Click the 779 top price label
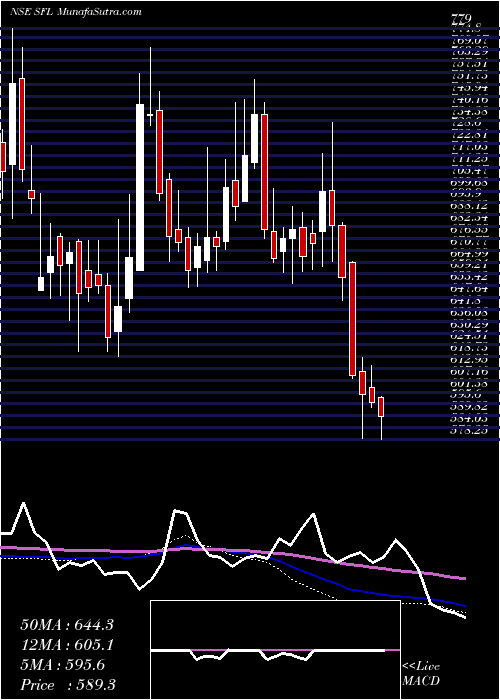Screen dimensions: 500x700 pos(461,19)
